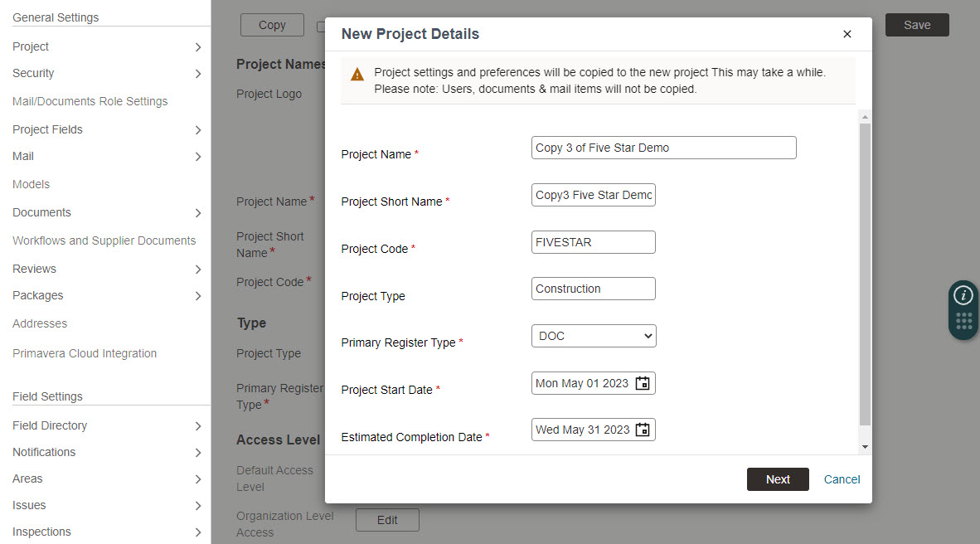Click the Project Code field

593,242
